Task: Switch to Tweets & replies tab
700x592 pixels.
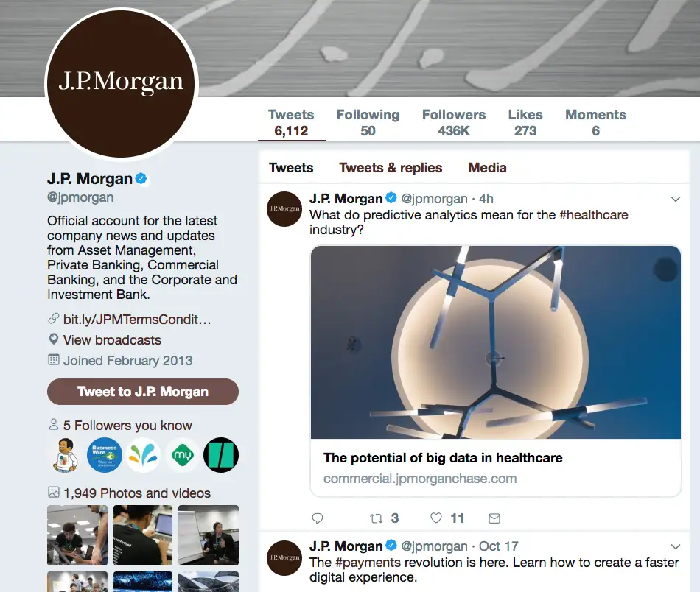Action: point(391,168)
